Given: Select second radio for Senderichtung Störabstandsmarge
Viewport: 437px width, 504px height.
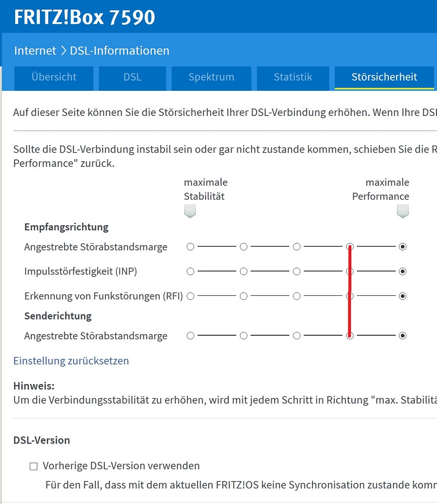Looking at the screenshot, I should pyautogui.click(x=243, y=336).
